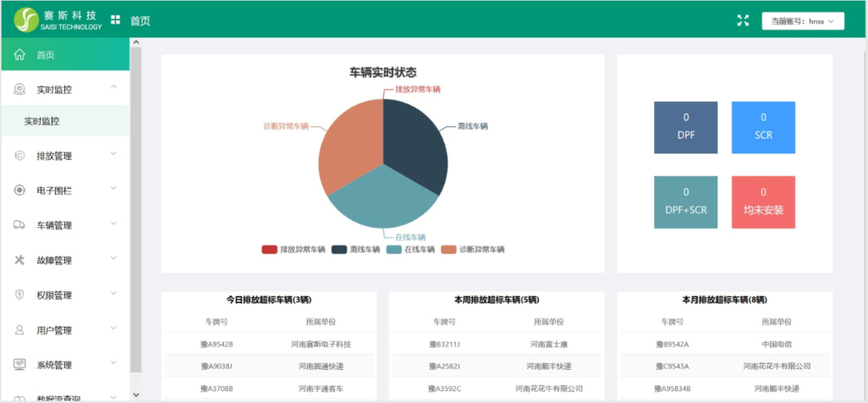Screen dimensions: 868x403
Task: Toggle fullscreen with the expand icon
Action: [x=743, y=21]
